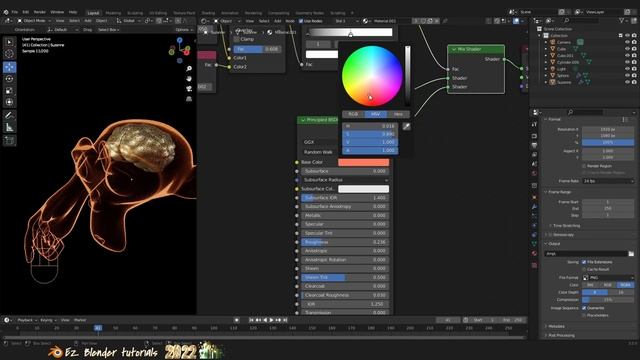Hide the Suzanne object via eye icon
The width and height of the screenshot is (640, 360).
pyautogui.click(x=627, y=82)
